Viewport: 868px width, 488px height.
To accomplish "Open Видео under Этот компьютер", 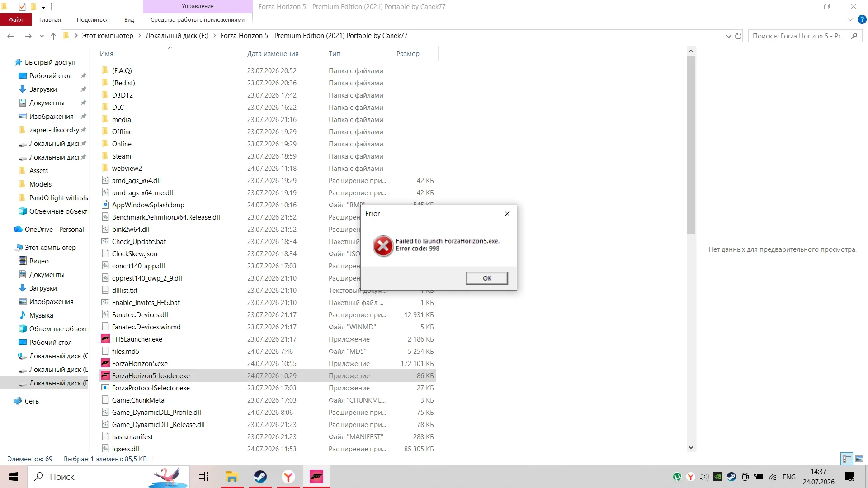I will click(39, 261).
